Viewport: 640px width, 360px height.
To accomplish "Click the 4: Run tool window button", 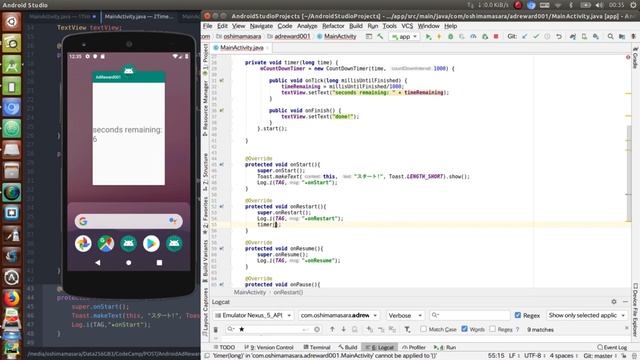I will coord(445,347).
